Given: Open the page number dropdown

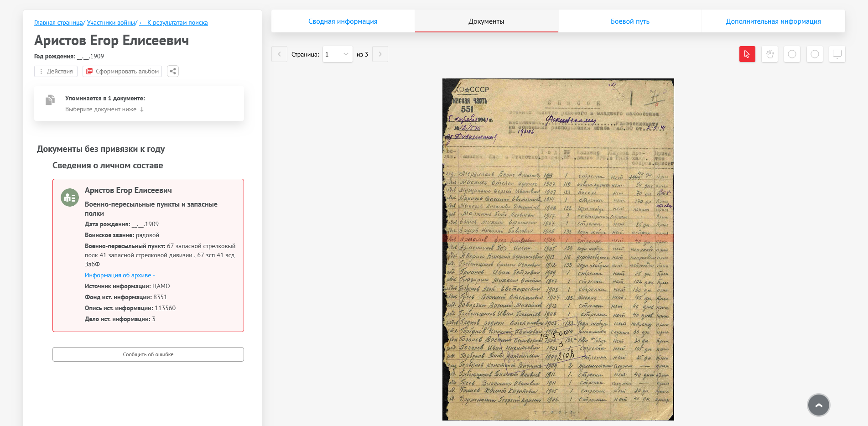Looking at the screenshot, I should coord(337,54).
